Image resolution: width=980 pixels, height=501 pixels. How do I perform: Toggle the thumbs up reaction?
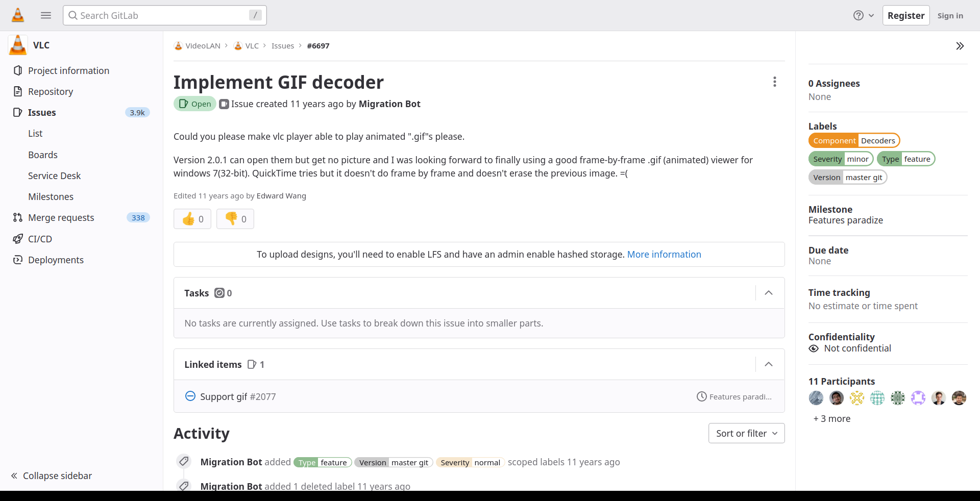(192, 219)
